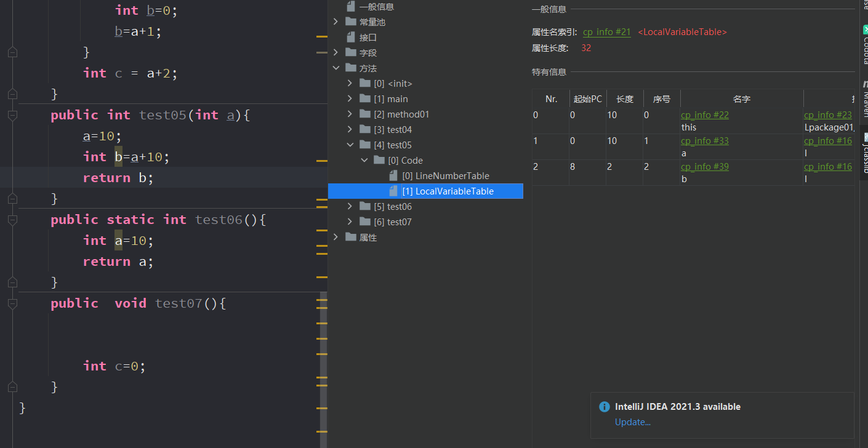Toggle fold marker at brace after 'return b;'

pos(12,199)
